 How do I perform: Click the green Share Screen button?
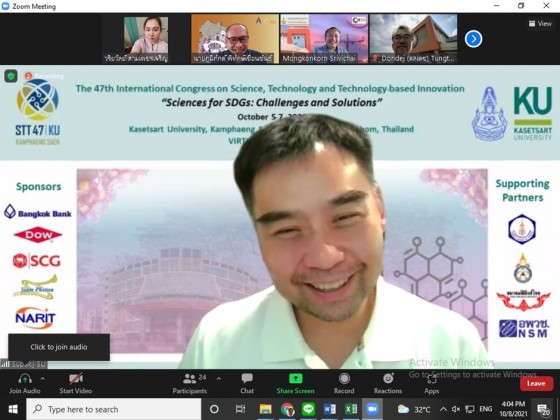pos(295,384)
